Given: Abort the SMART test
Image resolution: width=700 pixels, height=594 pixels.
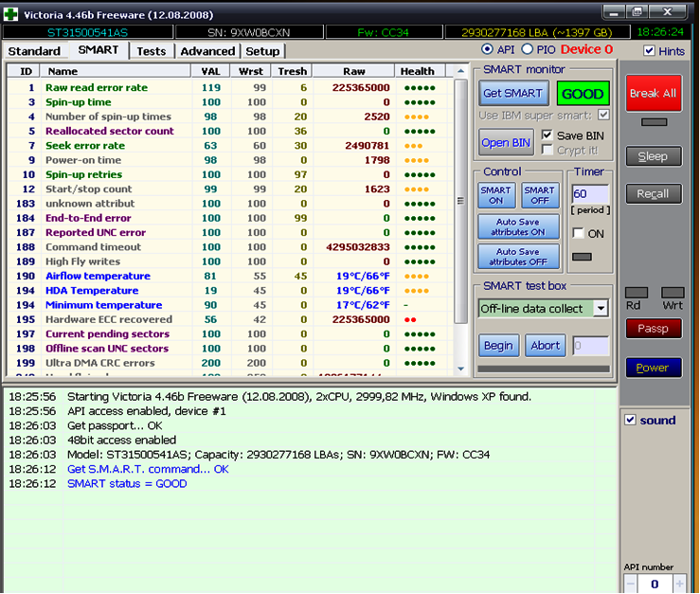Looking at the screenshot, I should (x=545, y=346).
